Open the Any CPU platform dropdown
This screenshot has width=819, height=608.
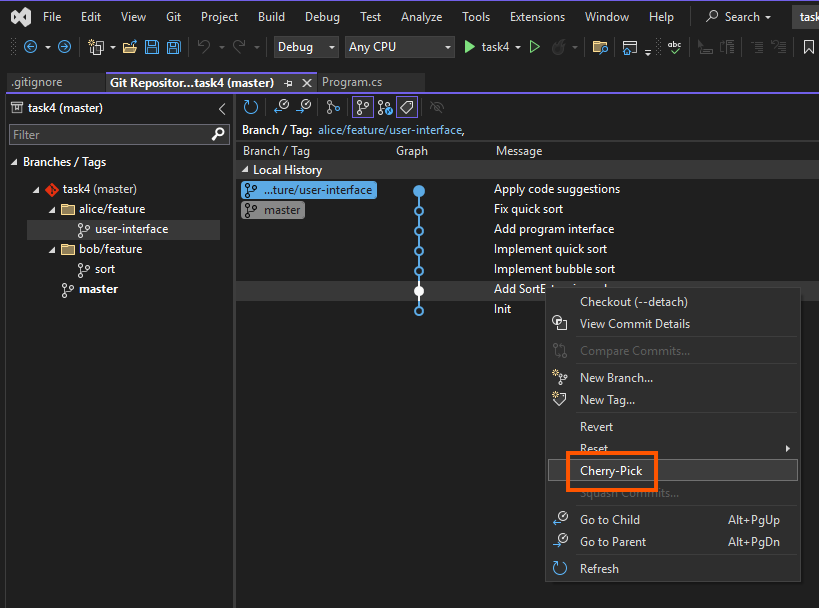pos(399,47)
